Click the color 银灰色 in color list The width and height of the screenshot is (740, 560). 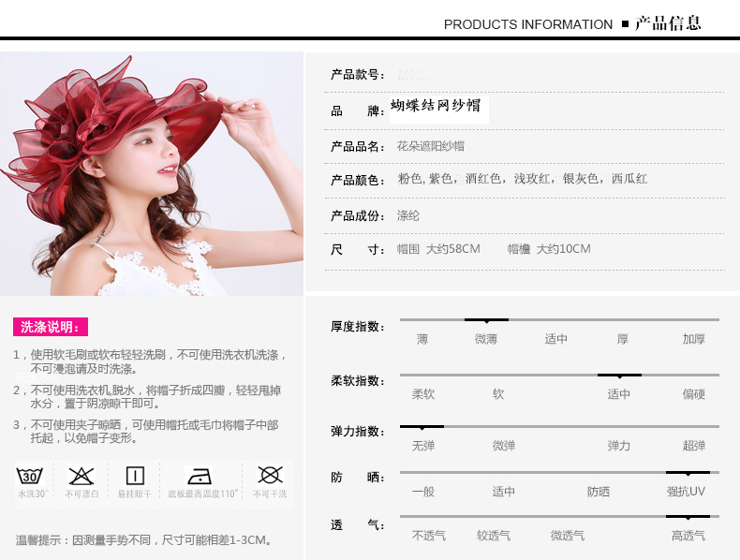pos(580,179)
